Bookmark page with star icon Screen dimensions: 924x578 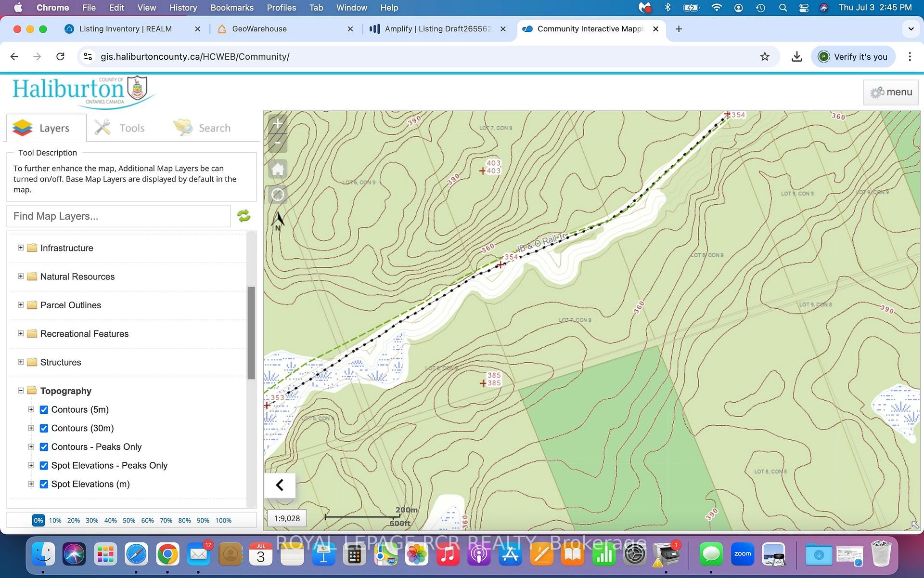coord(765,56)
